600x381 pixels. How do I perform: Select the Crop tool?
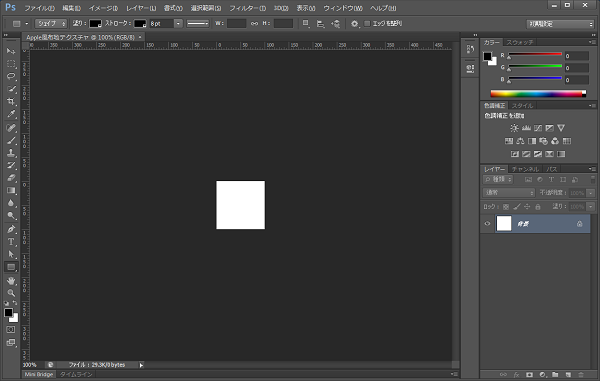point(11,101)
